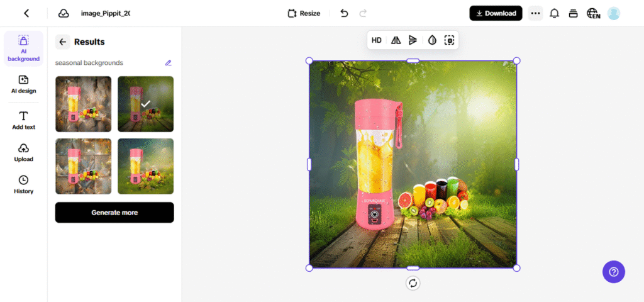Open the help question mark button
The image size is (644, 302).
[613, 272]
